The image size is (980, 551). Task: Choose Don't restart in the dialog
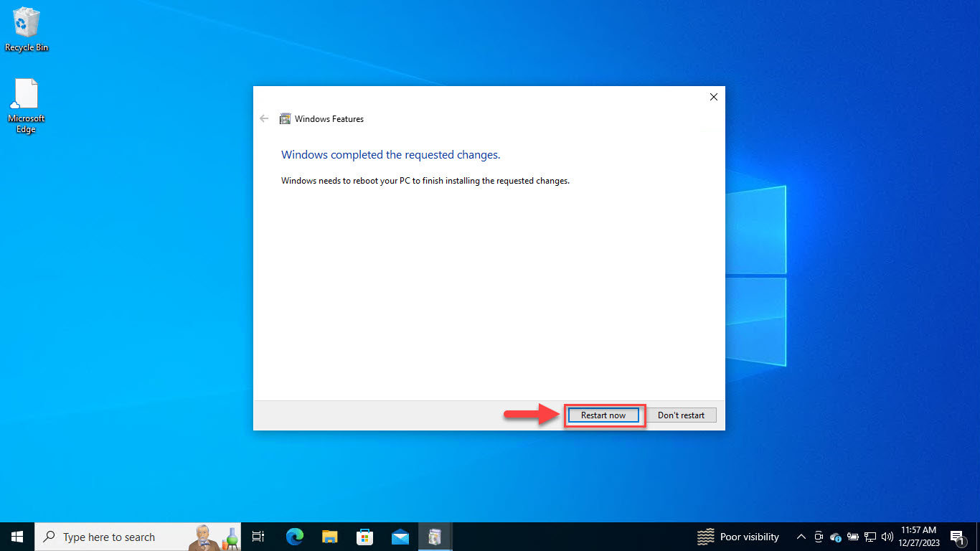pos(681,415)
